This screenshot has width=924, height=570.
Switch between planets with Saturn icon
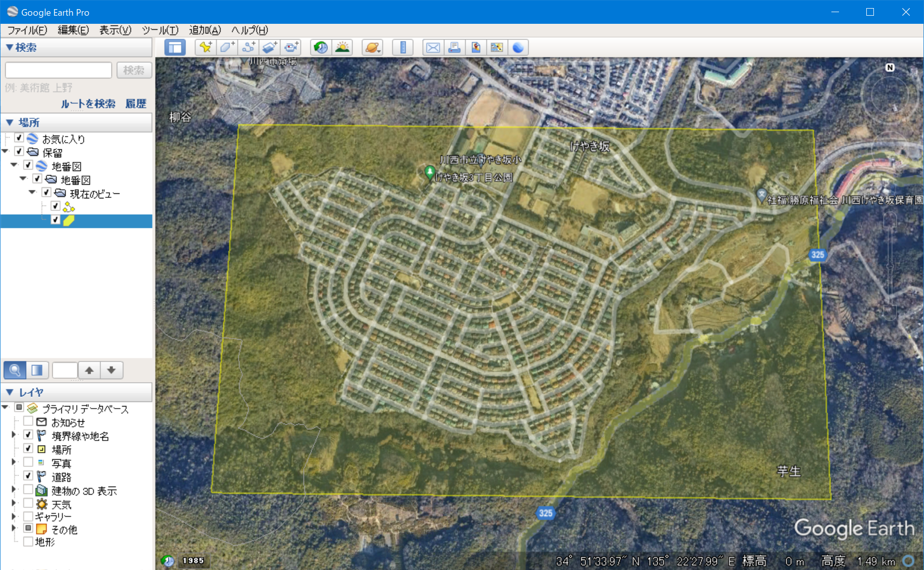372,48
